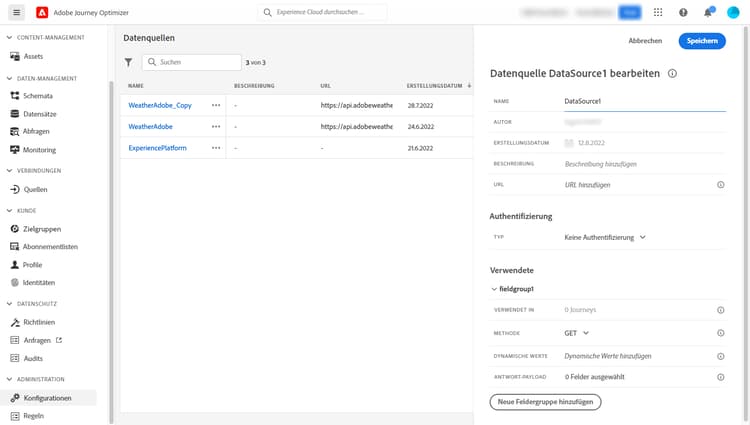Image resolution: width=750 pixels, height=425 pixels.
Task: Open Identitäten in sidebar
Action: (39, 283)
